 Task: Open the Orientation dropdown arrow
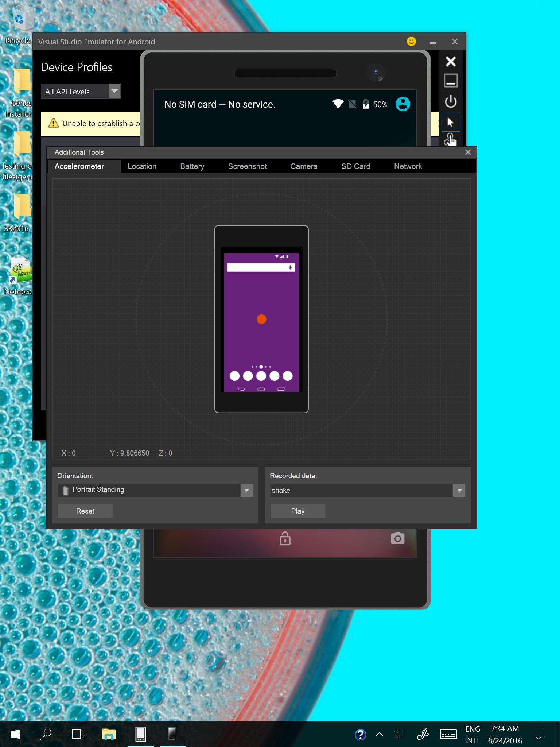click(x=246, y=490)
